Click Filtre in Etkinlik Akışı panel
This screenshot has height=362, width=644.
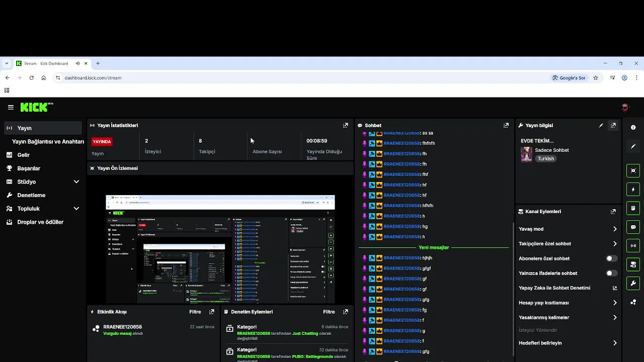(195, 312)
